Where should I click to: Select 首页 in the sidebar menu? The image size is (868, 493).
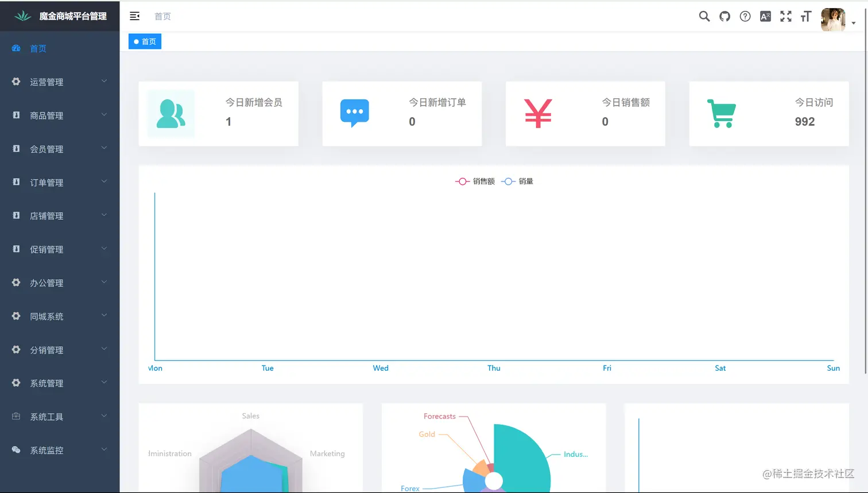coord(60,48)
